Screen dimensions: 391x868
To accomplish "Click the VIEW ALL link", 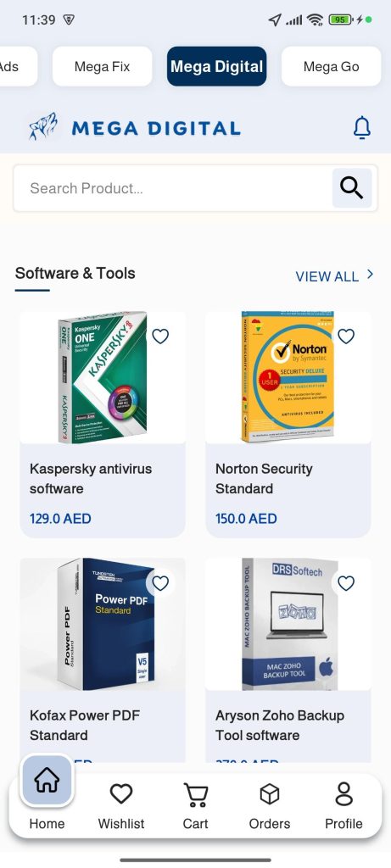I will click(327, 276).
